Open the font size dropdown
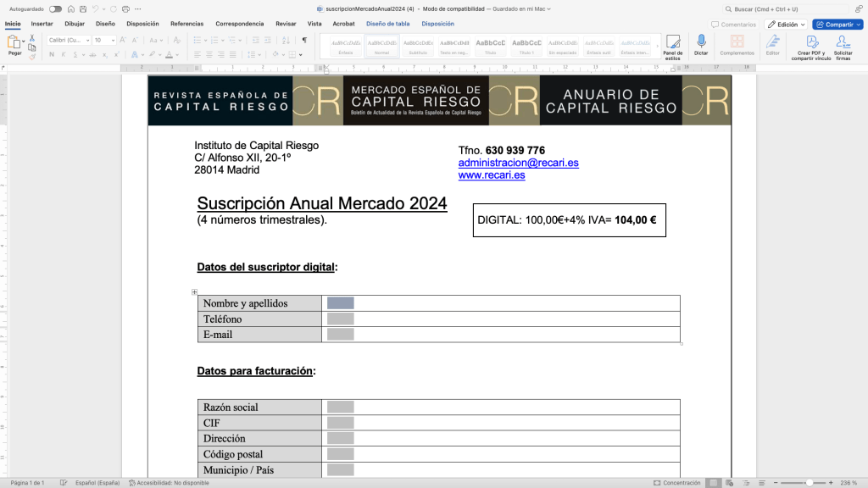 pos(105,40)
